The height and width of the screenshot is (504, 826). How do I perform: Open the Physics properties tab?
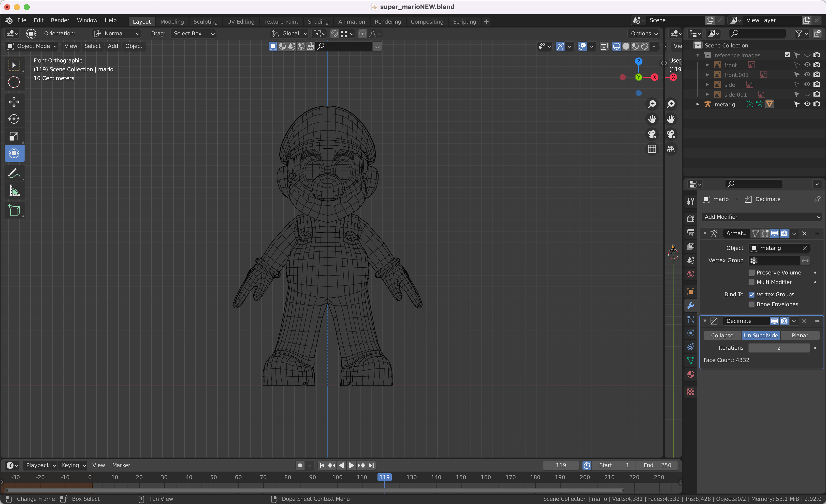pyautogui.click(x=691, y=333)
